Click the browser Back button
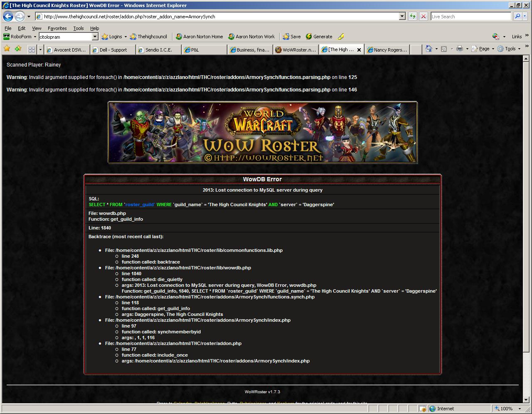Screen dimensions: 532x414 [x=8, y=17]
